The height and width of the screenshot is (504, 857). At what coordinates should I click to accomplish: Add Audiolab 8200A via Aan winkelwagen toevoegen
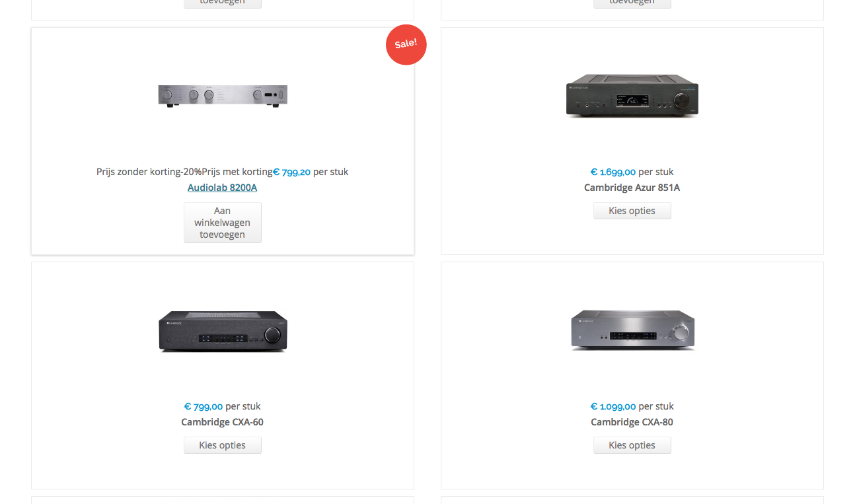pyautogui.click(x=223, y=223)
